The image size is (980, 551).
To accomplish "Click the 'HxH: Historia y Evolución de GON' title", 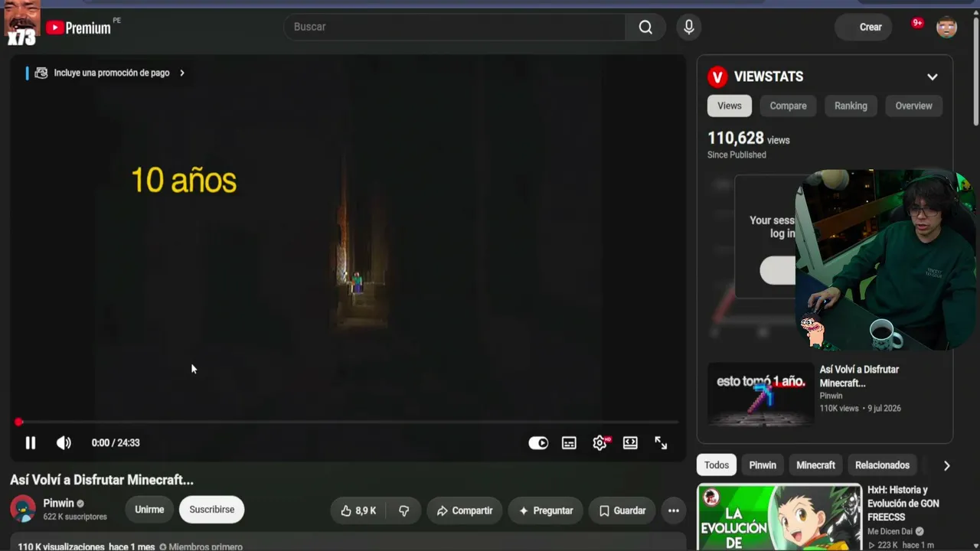I will click(x=903, y=504).
